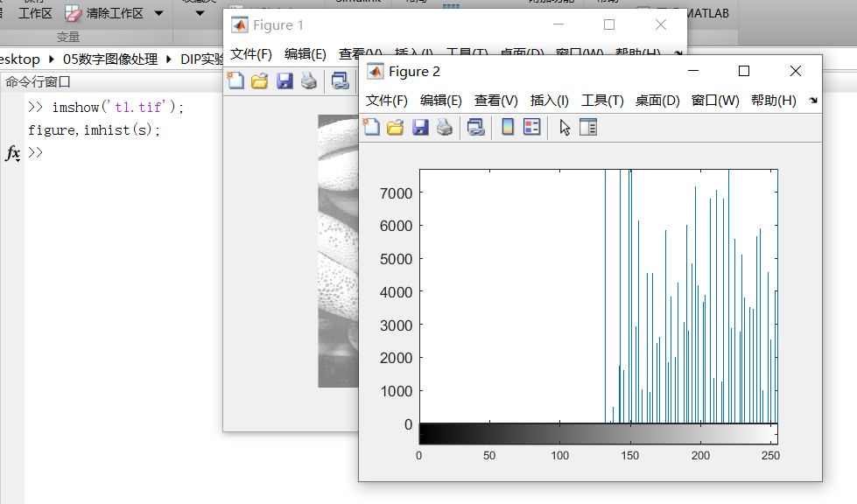Maximize Figure 1 window
The image size is (857, 504).
pos(609,24)
